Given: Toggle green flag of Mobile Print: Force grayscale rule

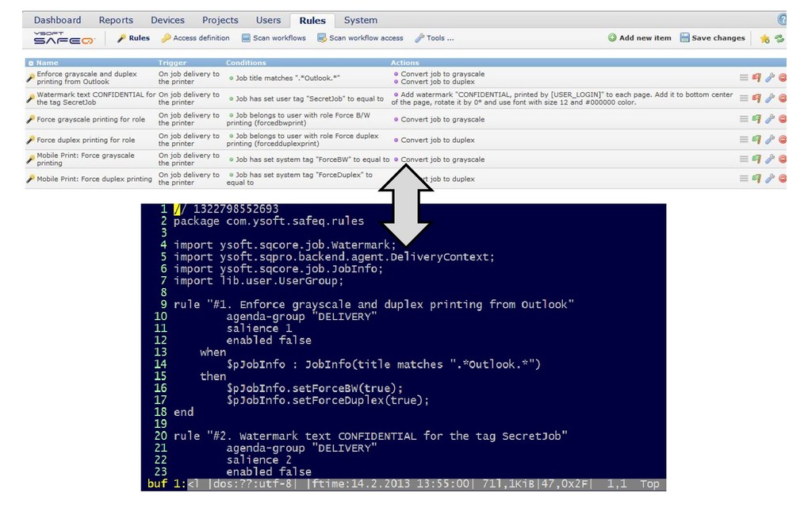Looking at the screenshot, I should pyautogui.click(x=756, y=159).
